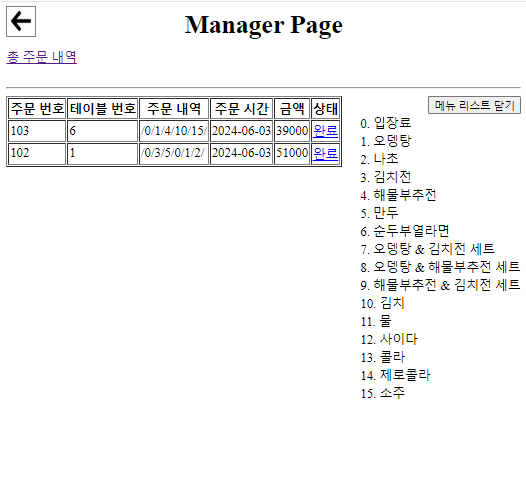Click menu item 4. 해물부추전
This screenshot has width=526, height=479.
pos(398,195)
